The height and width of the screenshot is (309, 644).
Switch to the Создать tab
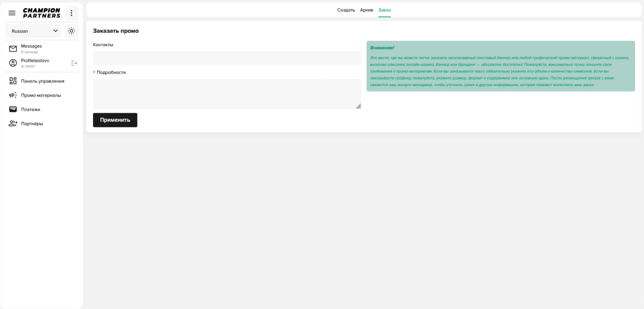[346, 10]
